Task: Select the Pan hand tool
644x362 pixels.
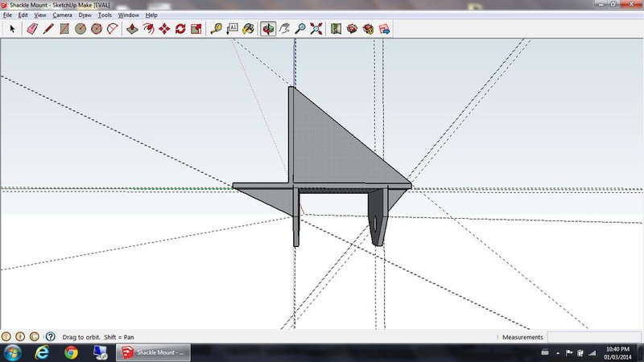Action: [x=284, y=29]
